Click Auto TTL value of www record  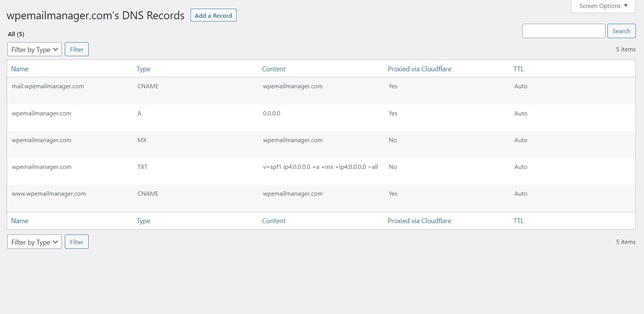pos(521,194)
